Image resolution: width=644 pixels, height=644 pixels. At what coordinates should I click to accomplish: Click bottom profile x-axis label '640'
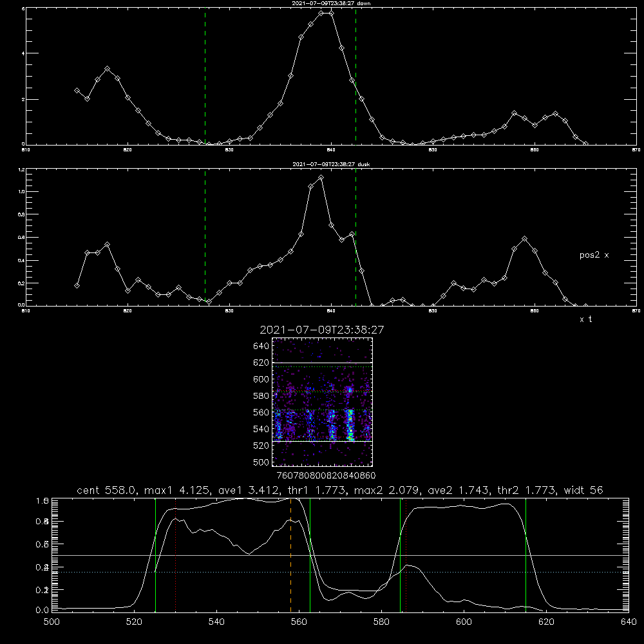point(629,622)
